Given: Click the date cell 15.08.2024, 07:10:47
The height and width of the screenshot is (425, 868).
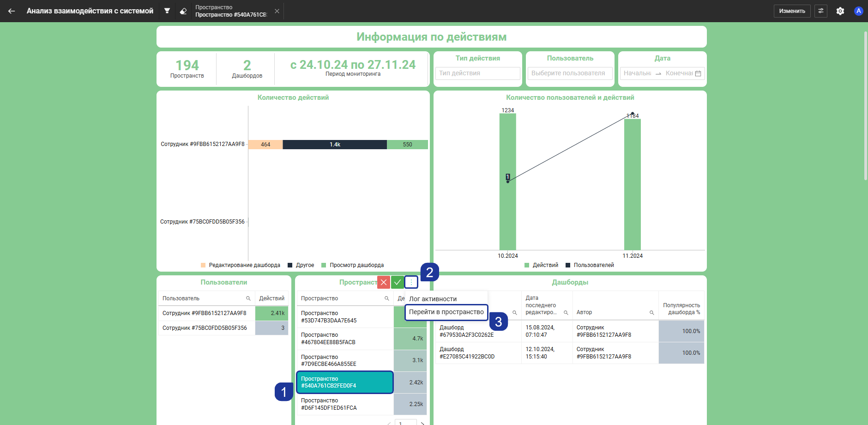Looking at the screenshot, I should [x=547, y=331].
